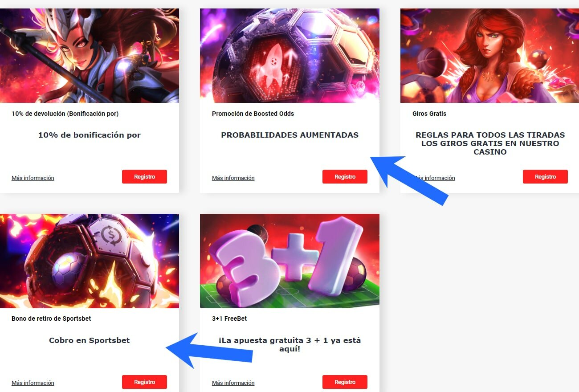This screenshot has height=392, width=579.
Task: Click the 3+1 football field banner image
Action: pos(289,261)
